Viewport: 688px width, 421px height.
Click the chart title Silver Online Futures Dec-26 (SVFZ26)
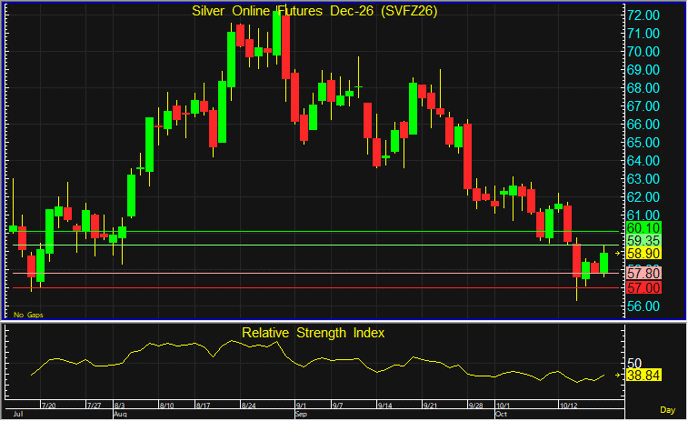[x=315, y=11]
